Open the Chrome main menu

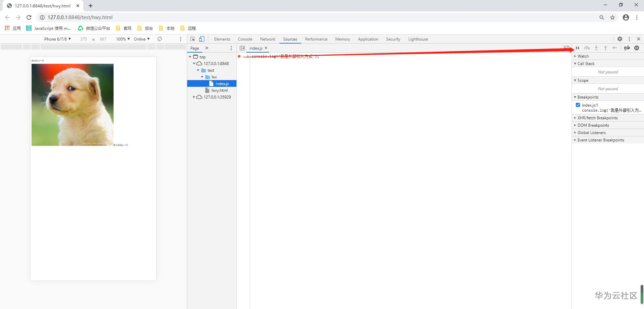pos(637,17)
